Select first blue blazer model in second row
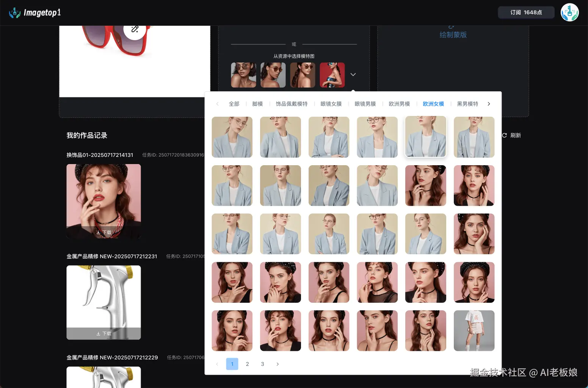The width and height of the screenshot is (588, 388). point(232,185)
